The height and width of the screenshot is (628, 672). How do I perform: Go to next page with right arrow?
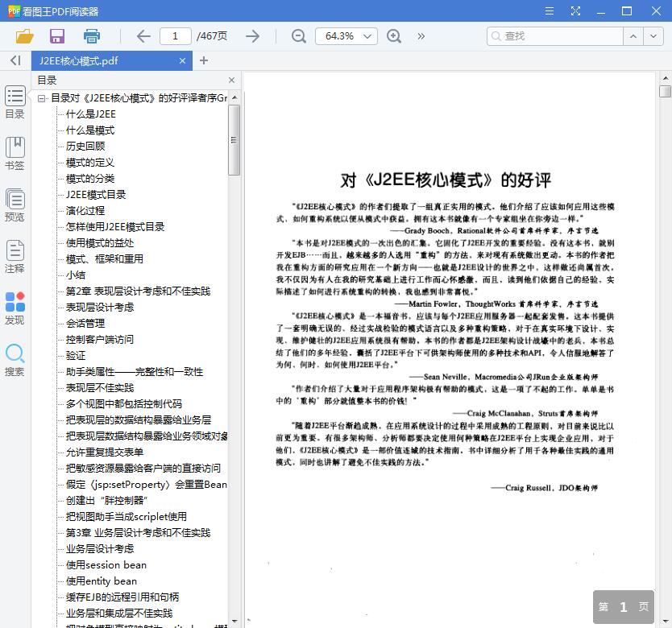point(253,36)
